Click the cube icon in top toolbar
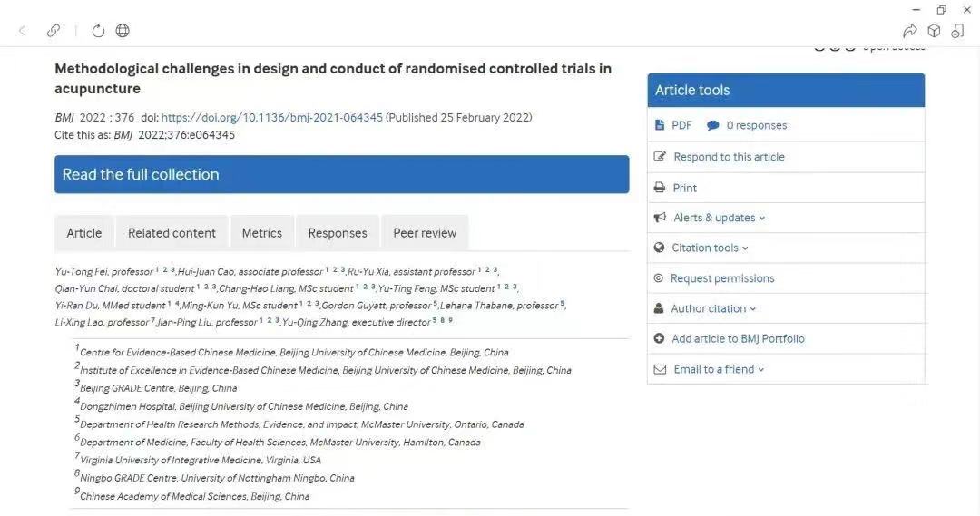 pos(934,31)
